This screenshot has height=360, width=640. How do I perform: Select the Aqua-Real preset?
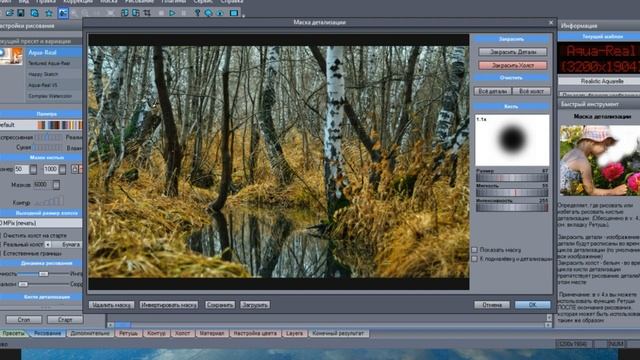click(54, 52)
